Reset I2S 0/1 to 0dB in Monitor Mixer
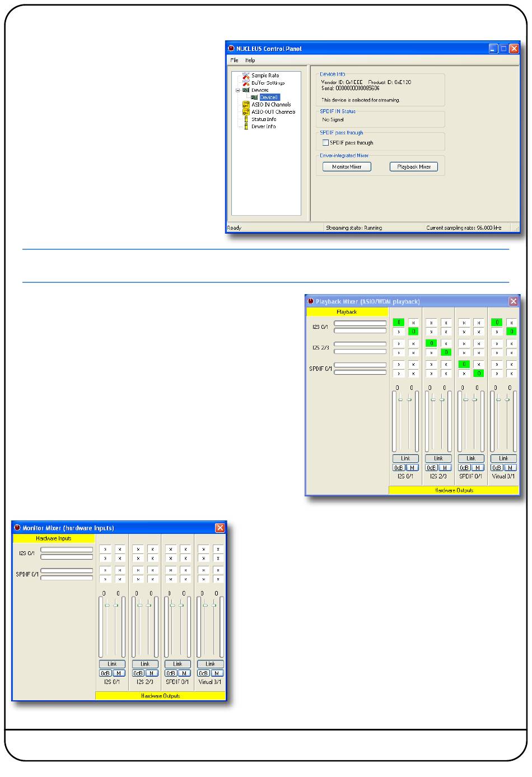The height and width of the screenshot is (777, 532). (105, 673)
